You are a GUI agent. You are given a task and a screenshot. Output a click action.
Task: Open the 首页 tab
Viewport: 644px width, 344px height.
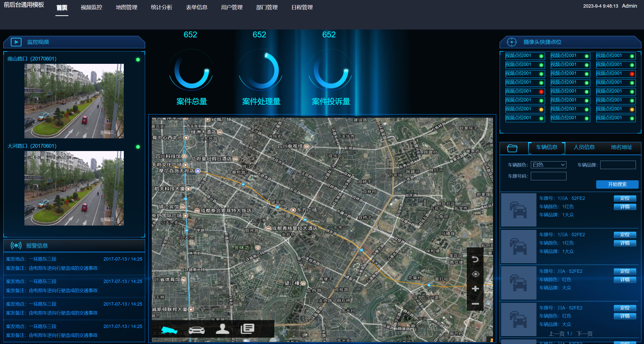[62, 8]
